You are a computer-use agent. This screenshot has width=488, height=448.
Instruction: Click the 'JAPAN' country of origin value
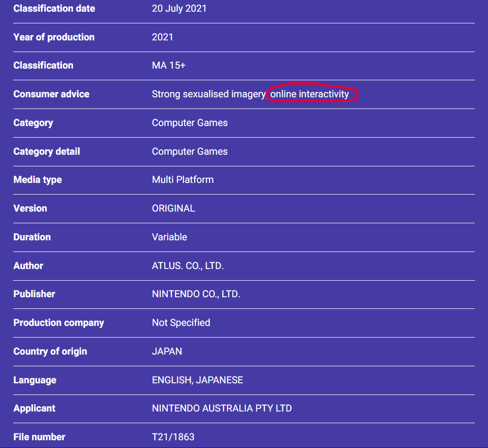167,351
